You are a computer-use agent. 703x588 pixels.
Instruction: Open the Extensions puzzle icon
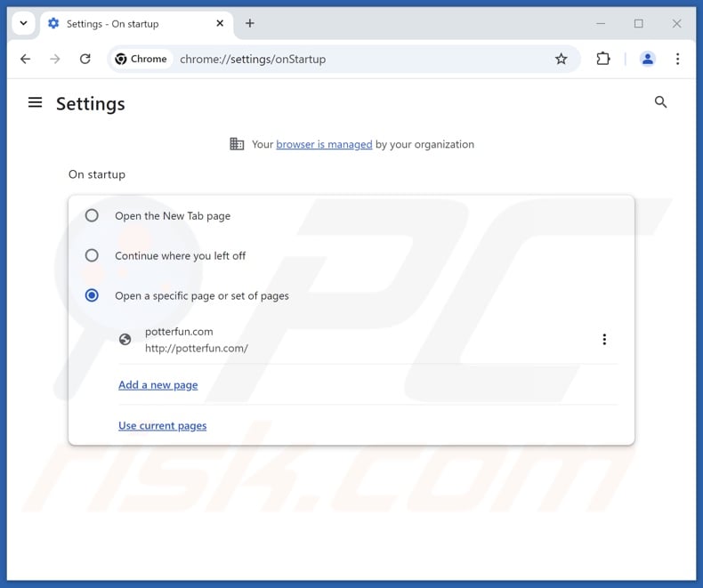coord(603,59)
